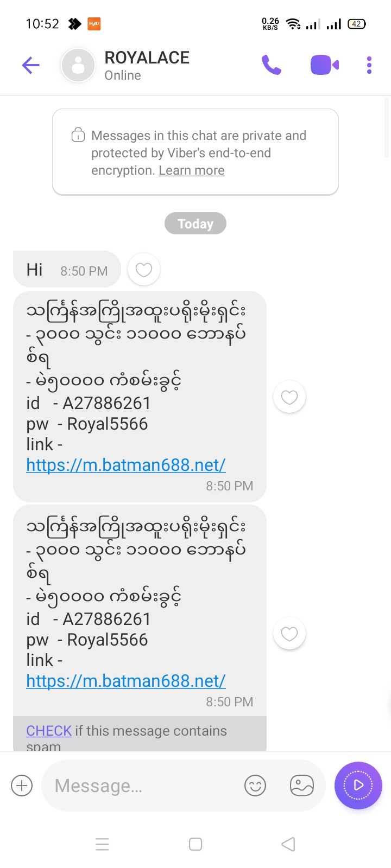Image resolution: width=391 pixels, height=868 pixels.
Task: Tap the purple instant video message button
Action: pyautogui.click(x=358, y=785)
